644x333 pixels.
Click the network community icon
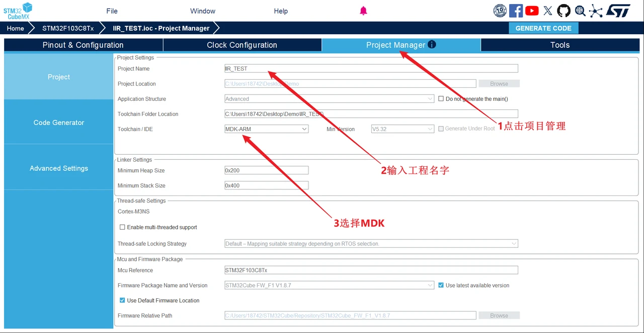pyautogui.click(x=596, y=11)
